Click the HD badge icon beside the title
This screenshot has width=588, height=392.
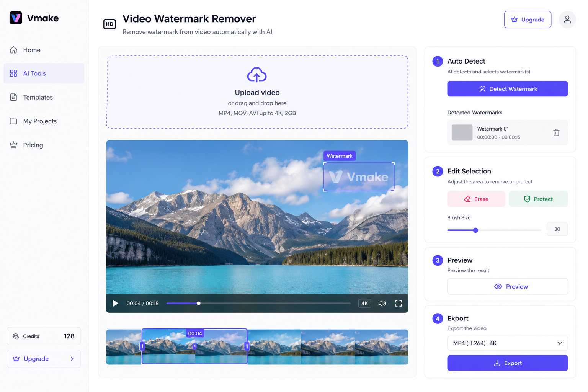point(109,24)
